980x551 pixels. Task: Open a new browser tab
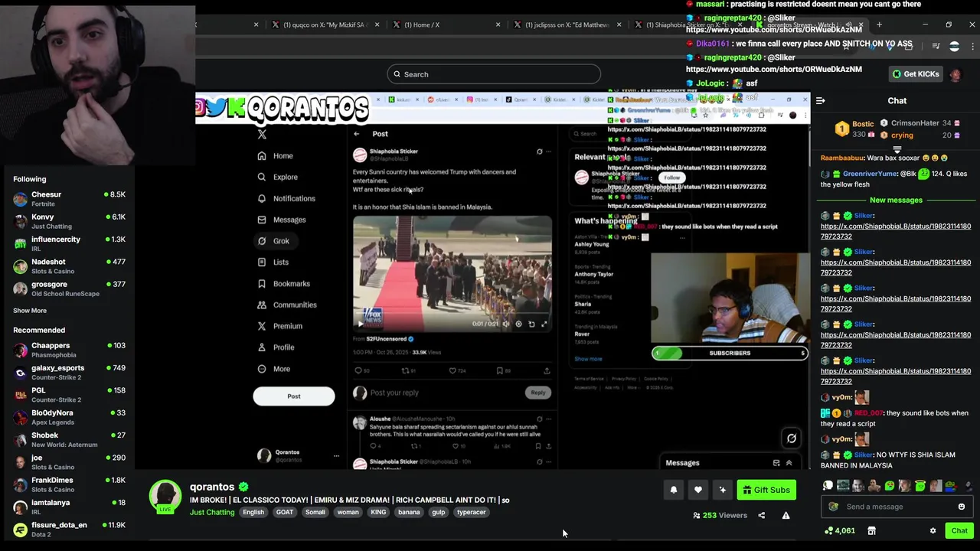(879, 24)
